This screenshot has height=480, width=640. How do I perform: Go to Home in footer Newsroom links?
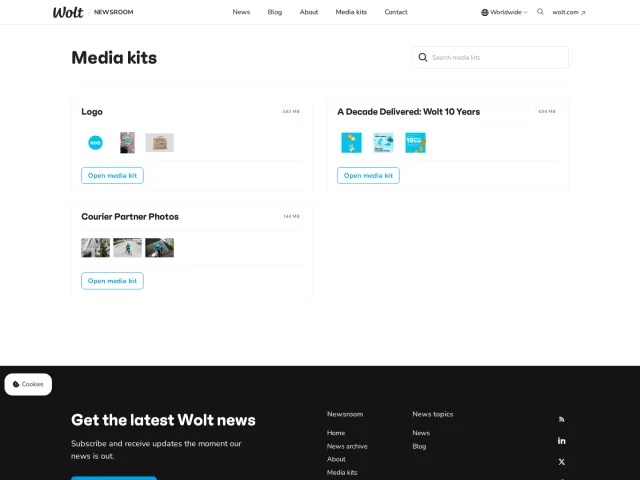click(x=336, y=433)
